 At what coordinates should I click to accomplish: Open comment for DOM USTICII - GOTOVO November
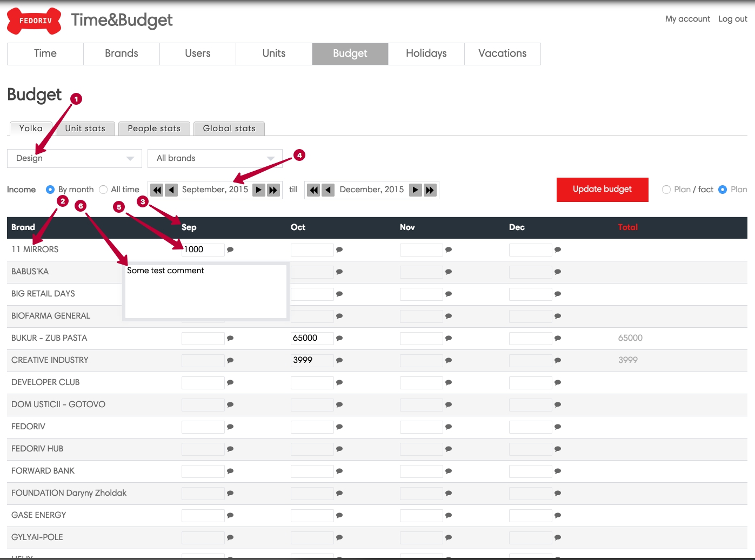point(449,404)
